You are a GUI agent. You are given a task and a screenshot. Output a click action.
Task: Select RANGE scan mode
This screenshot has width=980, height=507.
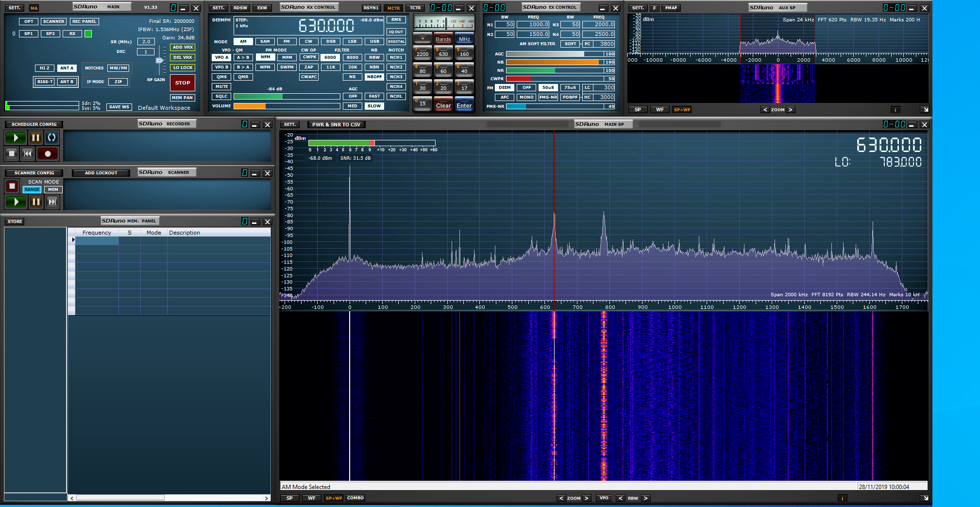tap(32, 190)
